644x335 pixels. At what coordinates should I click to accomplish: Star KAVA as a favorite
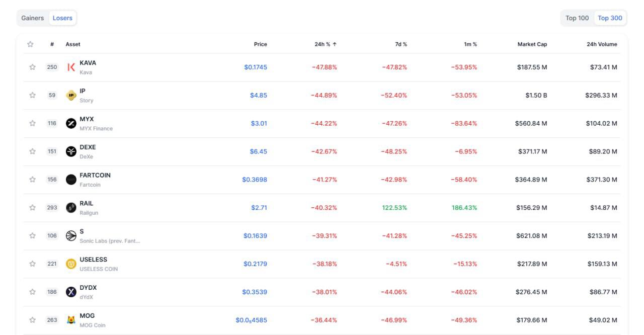click(x=33, y=67)
